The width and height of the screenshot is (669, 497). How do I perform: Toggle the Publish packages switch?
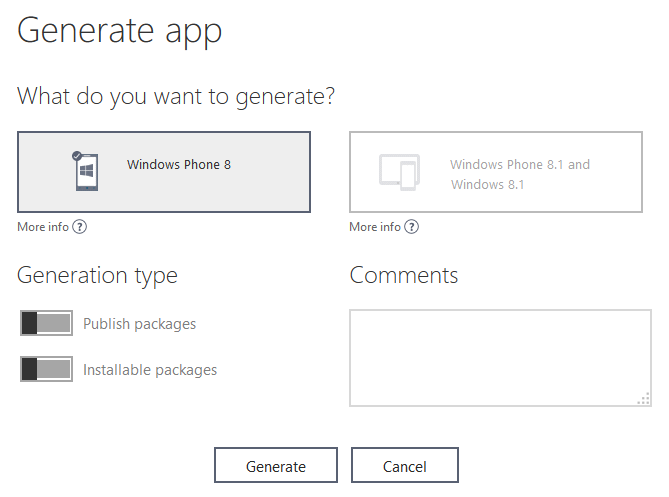click(x=46, y=323)
